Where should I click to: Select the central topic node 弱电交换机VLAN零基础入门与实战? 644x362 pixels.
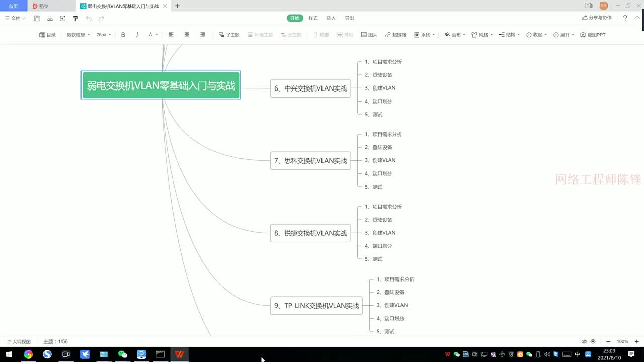(161, 85)
